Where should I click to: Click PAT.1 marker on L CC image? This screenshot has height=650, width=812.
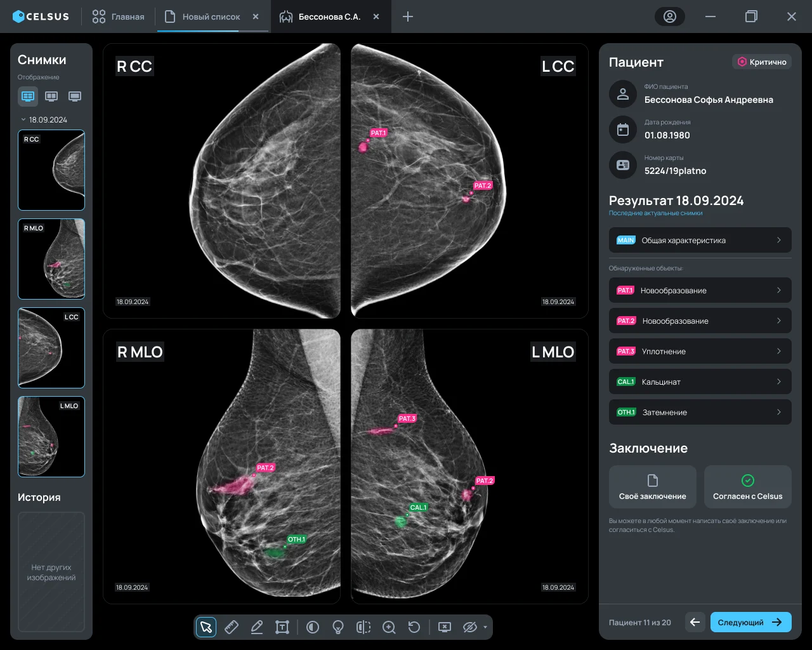379,133
